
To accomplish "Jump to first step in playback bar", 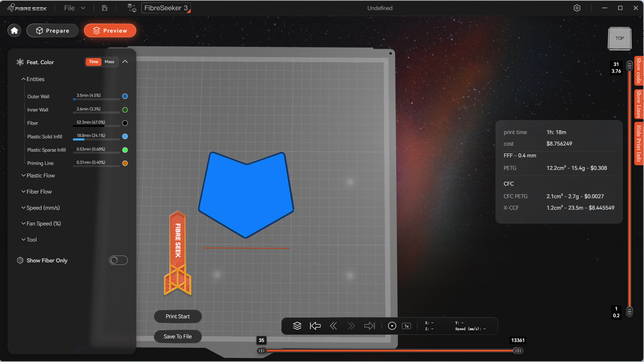I will [x=315, y=326].
